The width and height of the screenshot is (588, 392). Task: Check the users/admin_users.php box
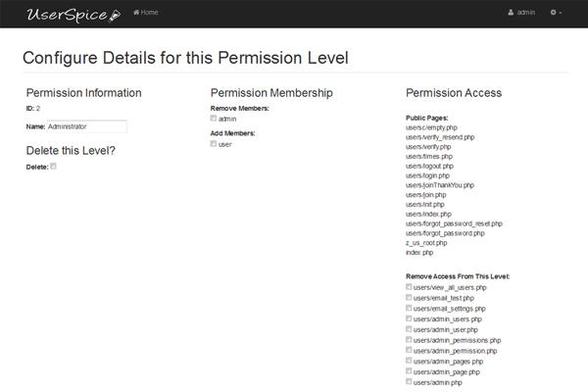click(409, 318)
